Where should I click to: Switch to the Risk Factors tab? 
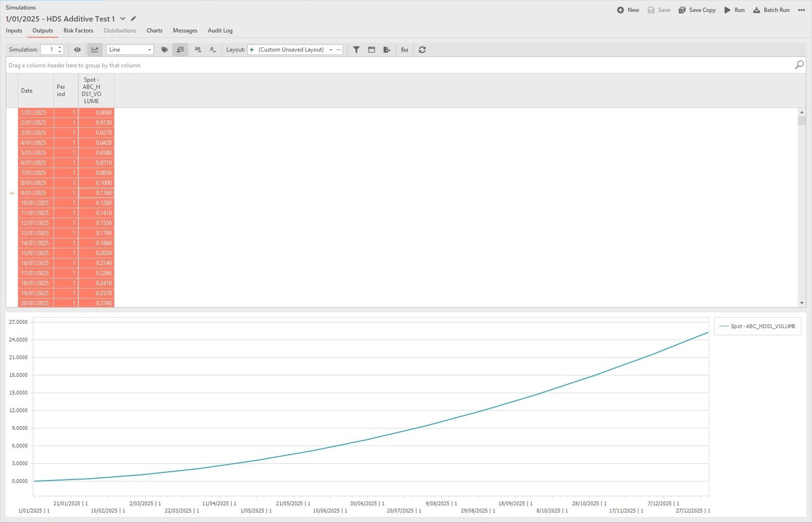point(78,31)
